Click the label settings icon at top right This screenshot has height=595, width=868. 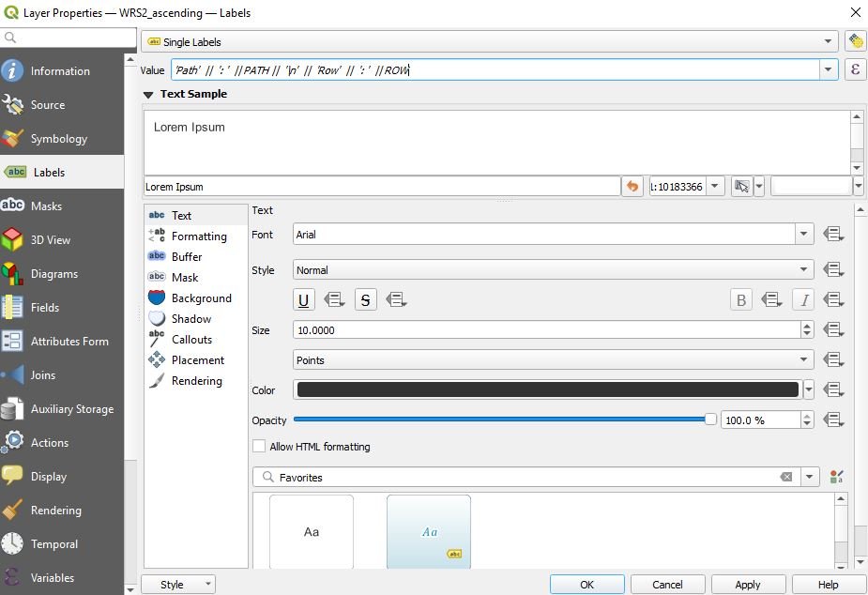tap(855, 41)
